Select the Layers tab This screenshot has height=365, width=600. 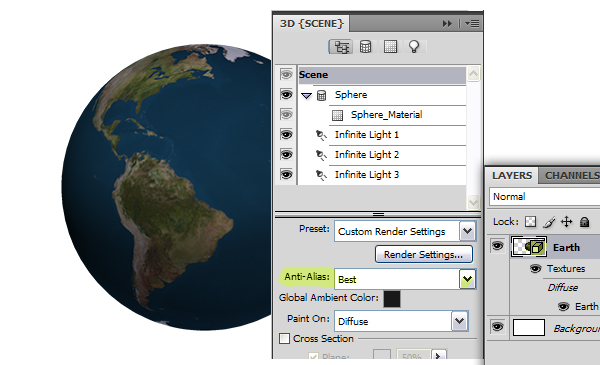[x=512, y=176]
